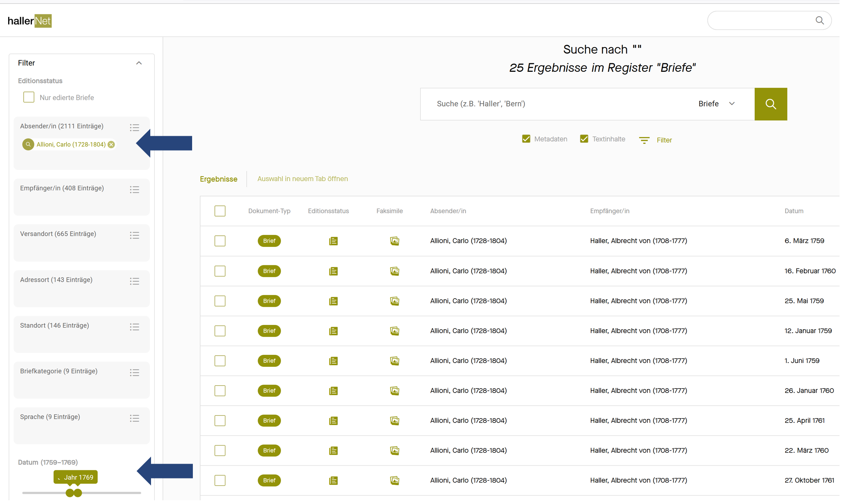841x504 pixels.
Task: Select the row dated 6. März 1759
Action: (x=220, y=241)
